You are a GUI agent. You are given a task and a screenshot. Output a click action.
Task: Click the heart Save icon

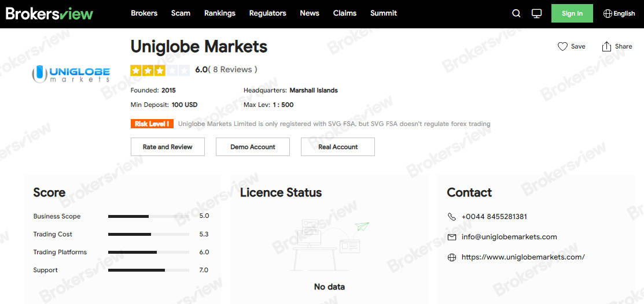[x=562, y=46]
